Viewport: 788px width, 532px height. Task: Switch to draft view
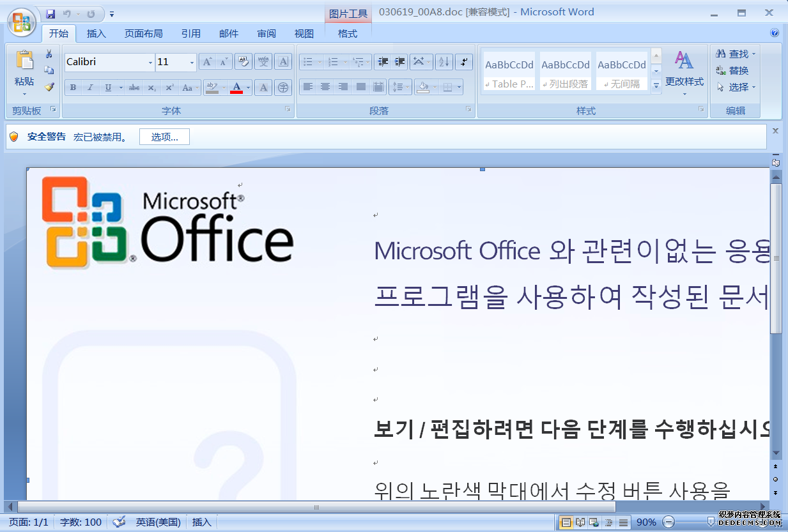point(622,522)
